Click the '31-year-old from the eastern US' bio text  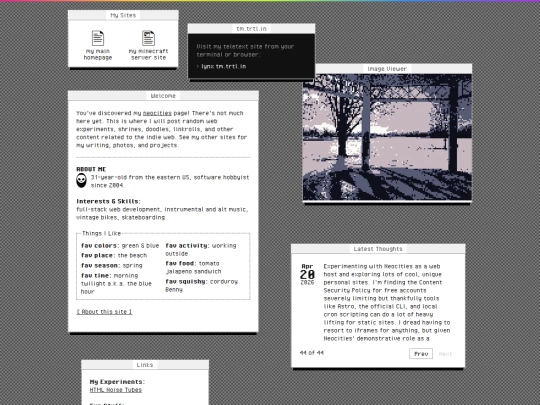point(170,181)
